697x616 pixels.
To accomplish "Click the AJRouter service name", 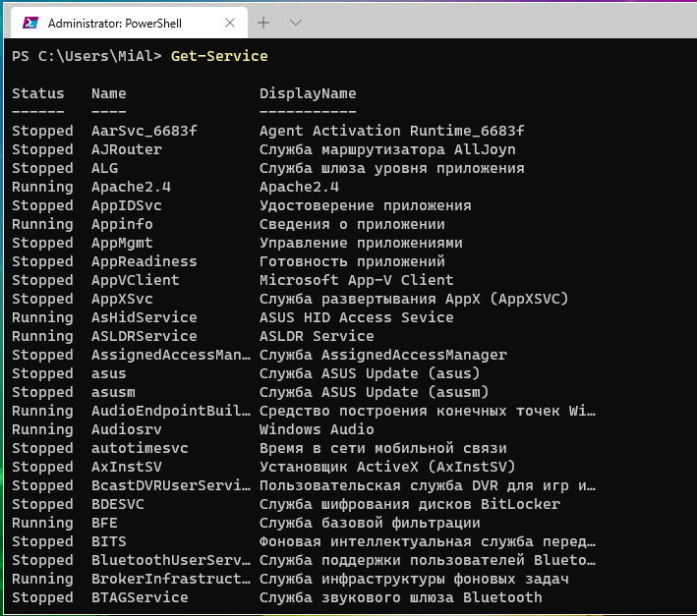I will [127, 149].
